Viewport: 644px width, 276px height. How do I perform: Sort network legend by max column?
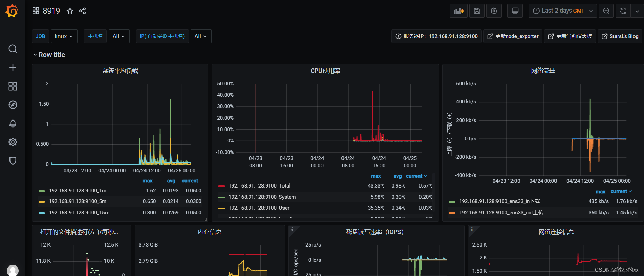pos(600,192)
